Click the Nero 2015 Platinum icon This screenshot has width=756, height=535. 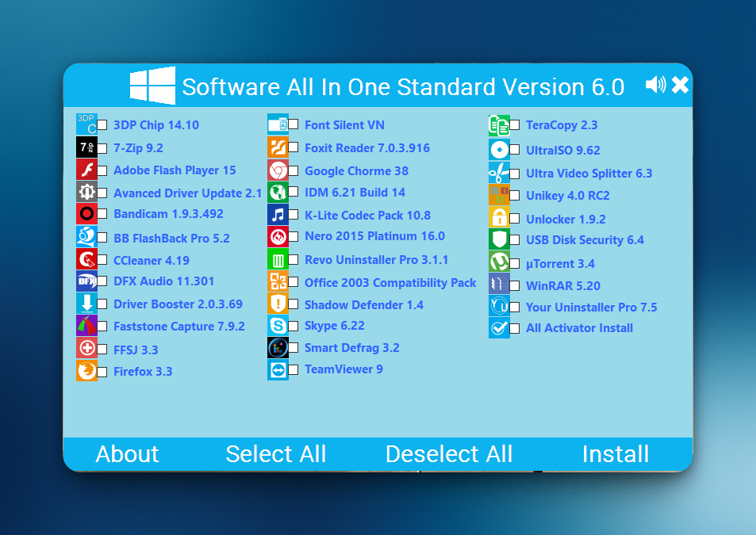(x=278, y=236)
